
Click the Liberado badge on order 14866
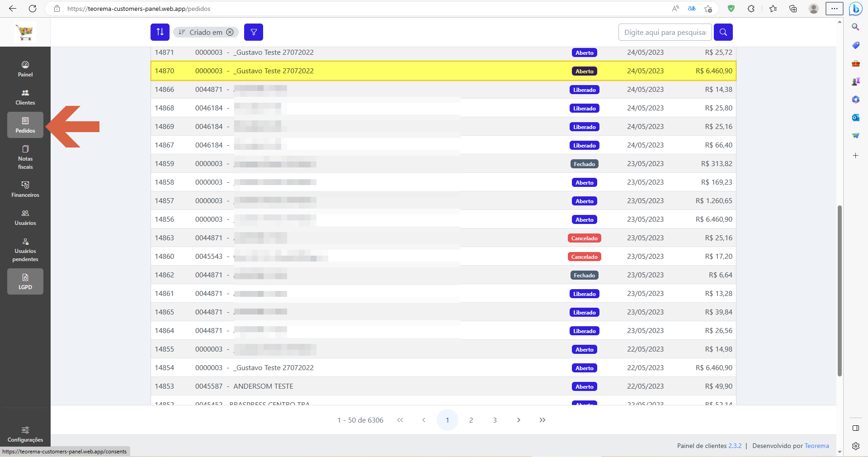click(585, 90)
